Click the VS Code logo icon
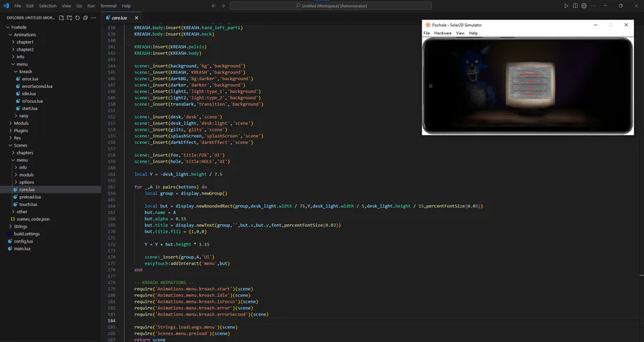 pyautogui.click(x=6, y=6)
